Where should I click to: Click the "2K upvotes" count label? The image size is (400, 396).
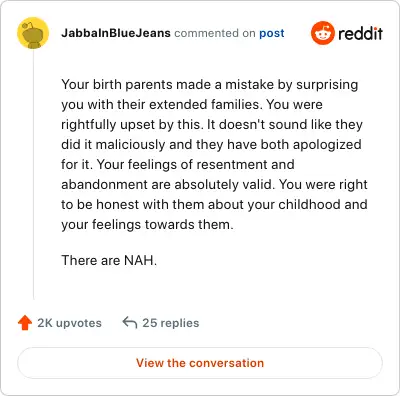pyautogui.click(x=69, y=323)
